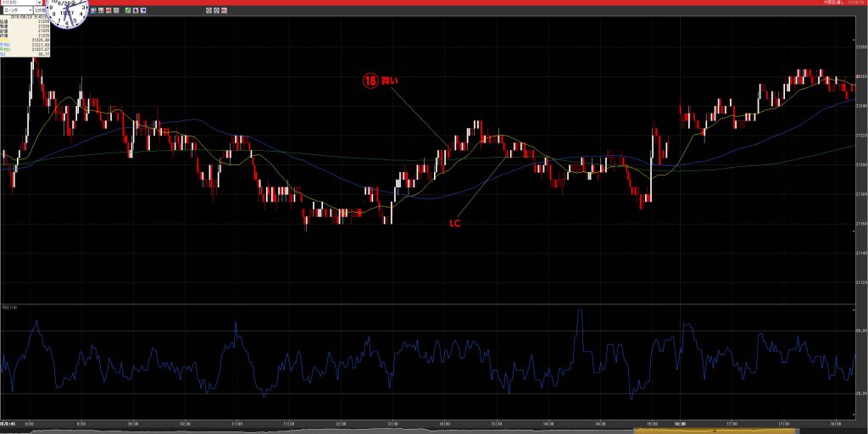The image size is (868, 434).
Task: Click the red chart grid toolbar icon
Action: 108,10
